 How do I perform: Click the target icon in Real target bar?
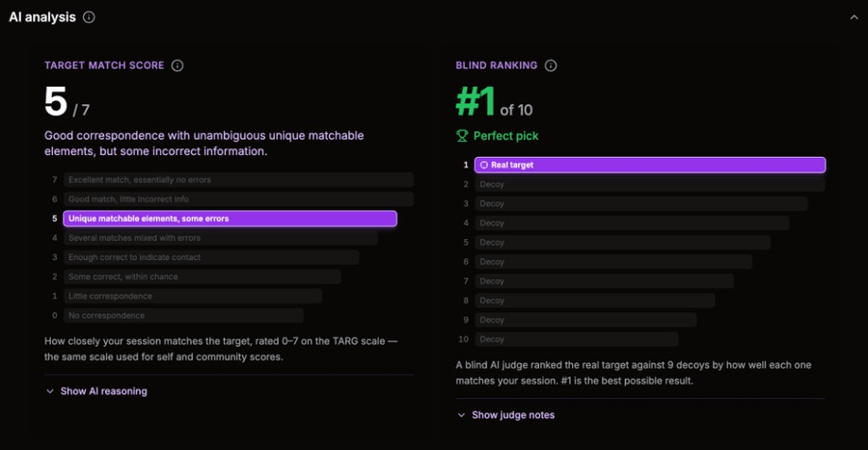pos(484,165)
